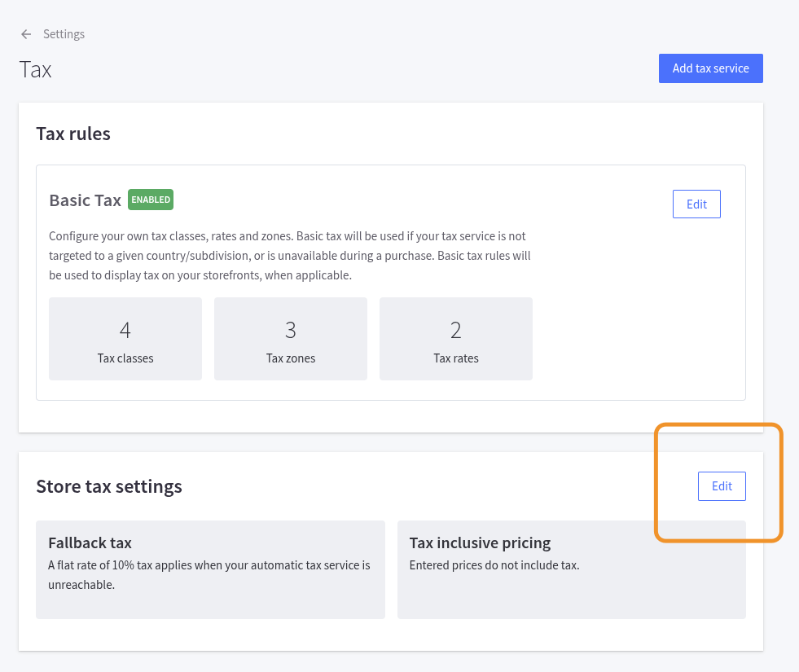
Task: Open the Settings breadcrumb link
Action: (63, 33)
